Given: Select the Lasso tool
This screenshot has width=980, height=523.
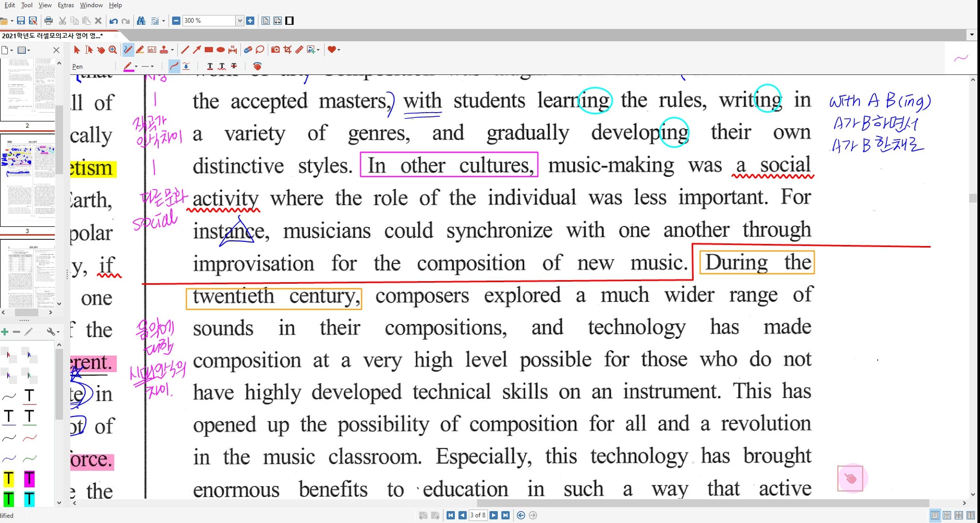Looking at the screenshot, I should coord(260,50).
